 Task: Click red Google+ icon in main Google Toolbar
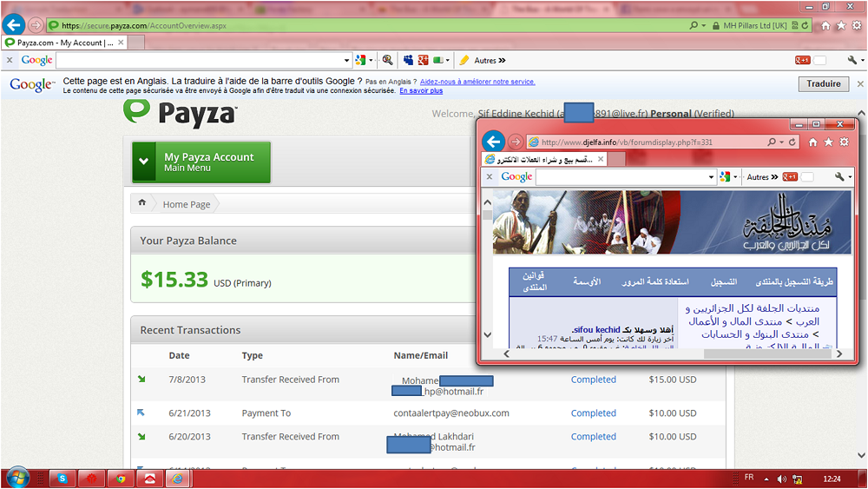(423, 60)
